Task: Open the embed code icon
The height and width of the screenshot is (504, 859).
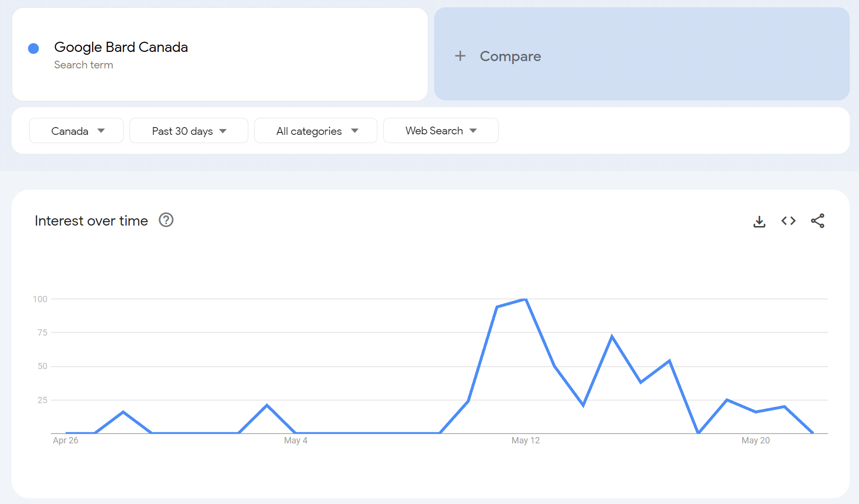Action: pos(788,221)
